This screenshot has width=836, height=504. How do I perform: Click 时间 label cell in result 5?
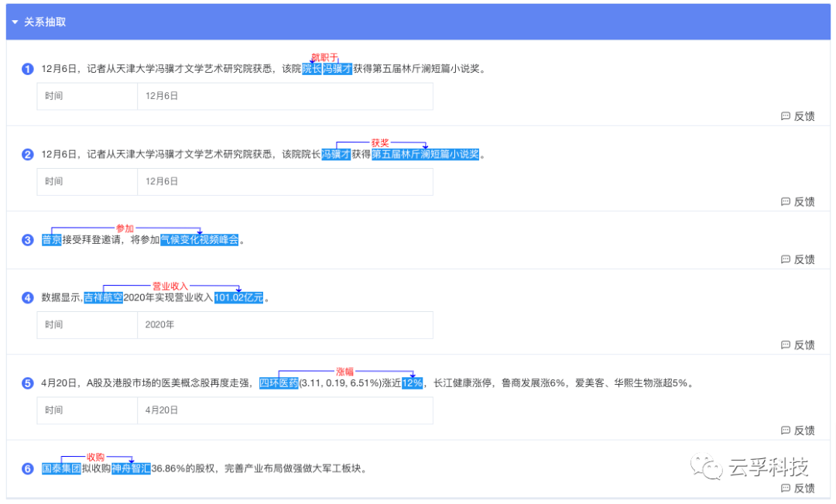pos(87,410)
